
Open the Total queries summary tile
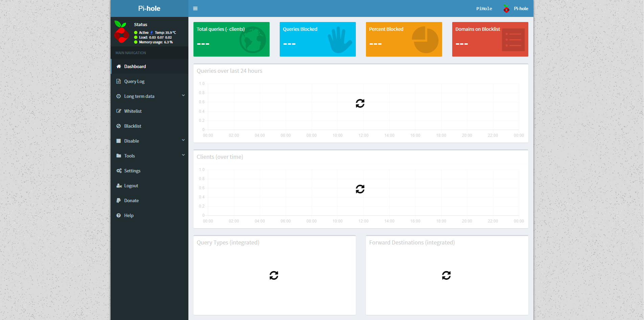(x=231, y=39)
